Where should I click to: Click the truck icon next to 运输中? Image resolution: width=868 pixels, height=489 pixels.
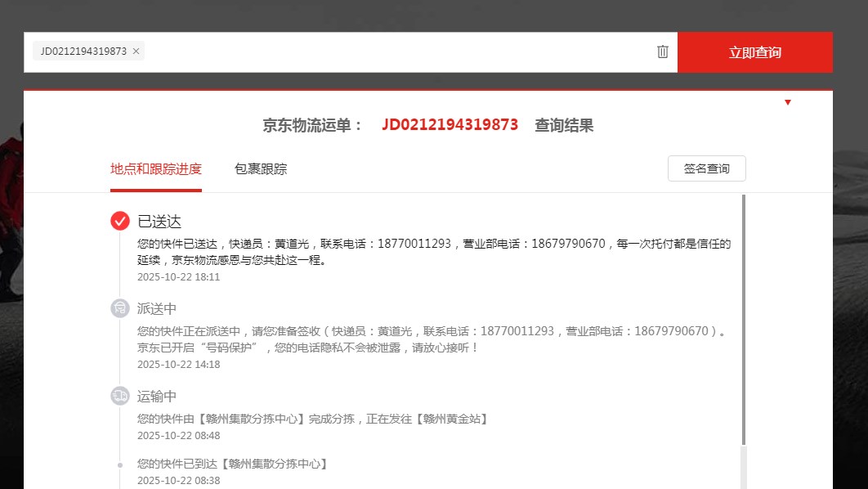(x=120, y=396)
